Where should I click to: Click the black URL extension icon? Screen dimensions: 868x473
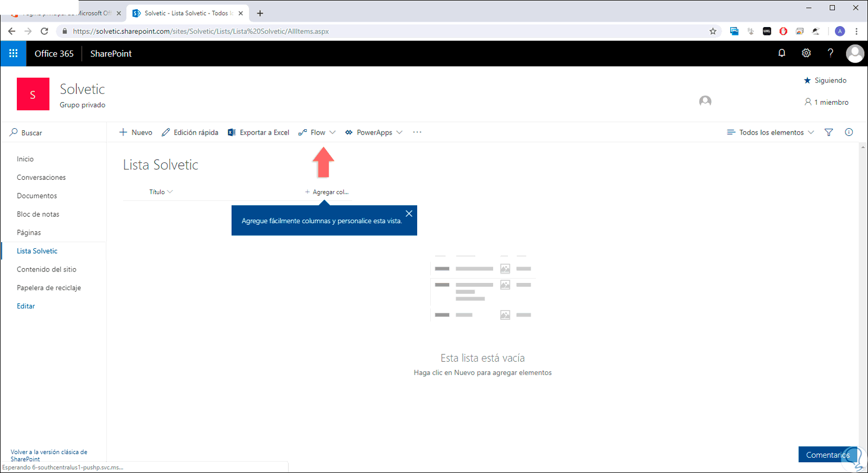click(767, 31)
